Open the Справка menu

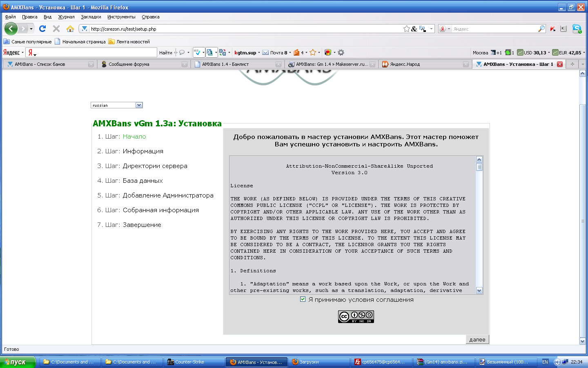tap(151, 17)
